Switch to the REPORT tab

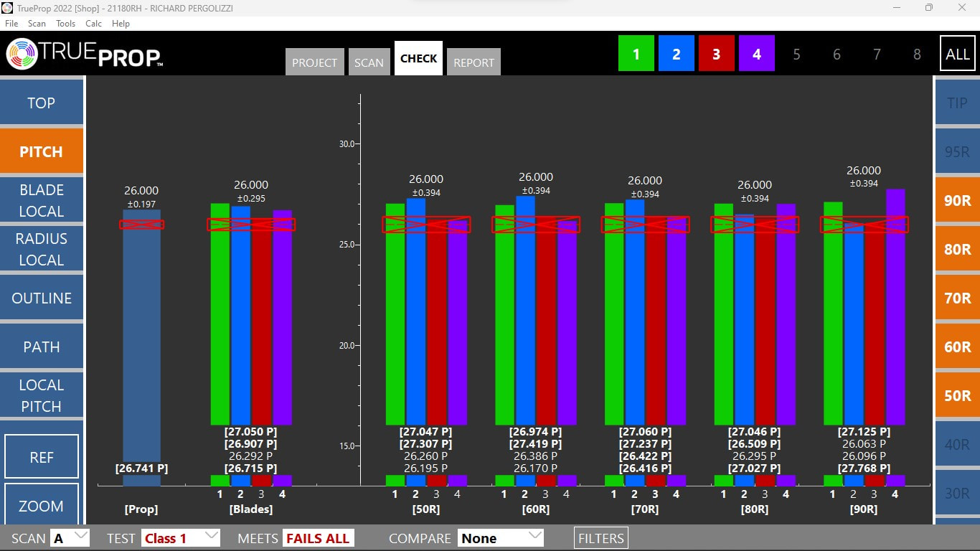point(473,62)
